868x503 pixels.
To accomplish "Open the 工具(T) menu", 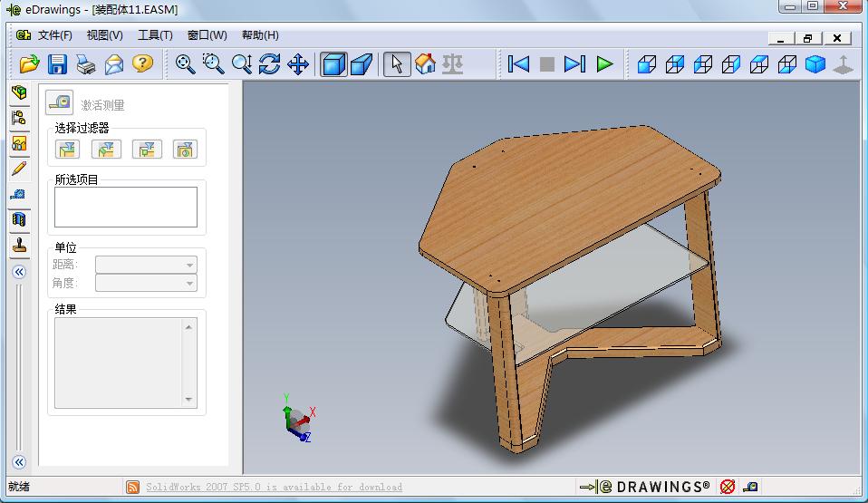I will [x=155, y=35].
